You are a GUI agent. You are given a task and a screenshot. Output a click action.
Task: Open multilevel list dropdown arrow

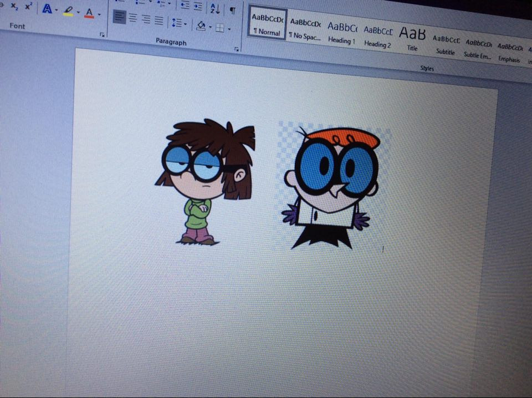[x=170, y=4]
